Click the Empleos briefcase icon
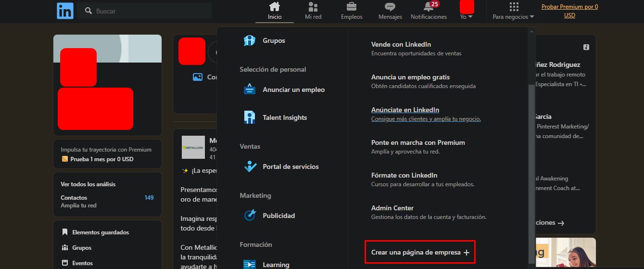 click(352, 7)
